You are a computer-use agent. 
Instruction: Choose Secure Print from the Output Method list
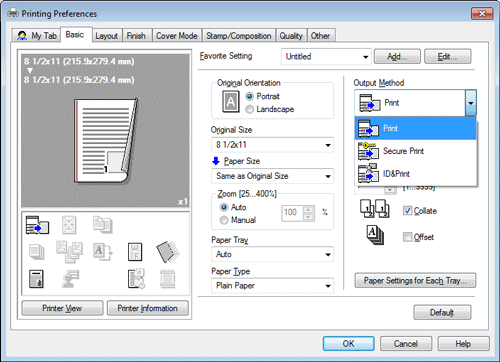coord(415,151)
